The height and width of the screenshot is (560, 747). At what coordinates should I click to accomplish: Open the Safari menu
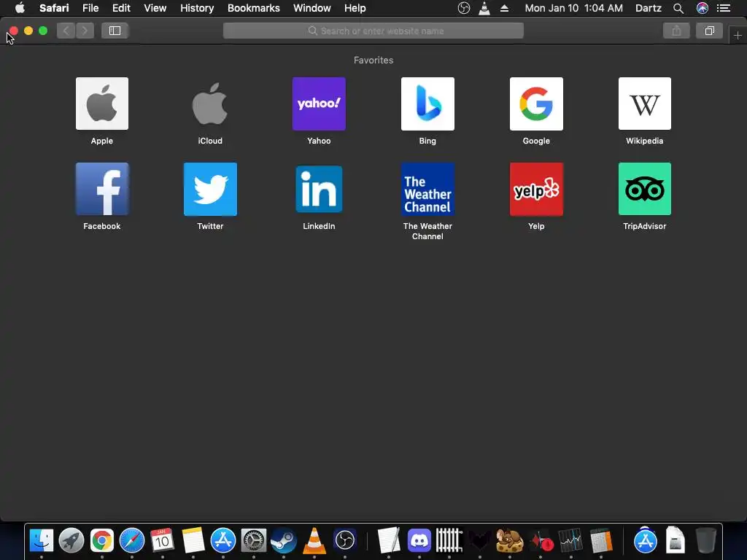54,8
